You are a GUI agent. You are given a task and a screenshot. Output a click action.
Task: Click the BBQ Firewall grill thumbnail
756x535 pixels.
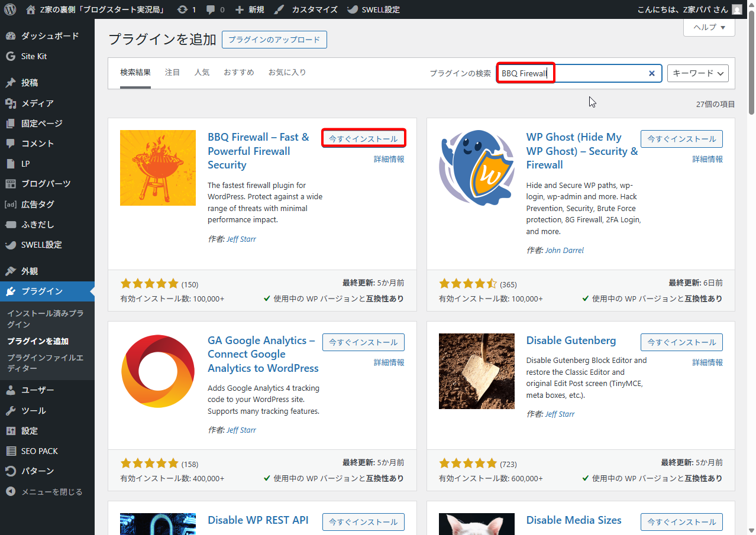(158, 168)
